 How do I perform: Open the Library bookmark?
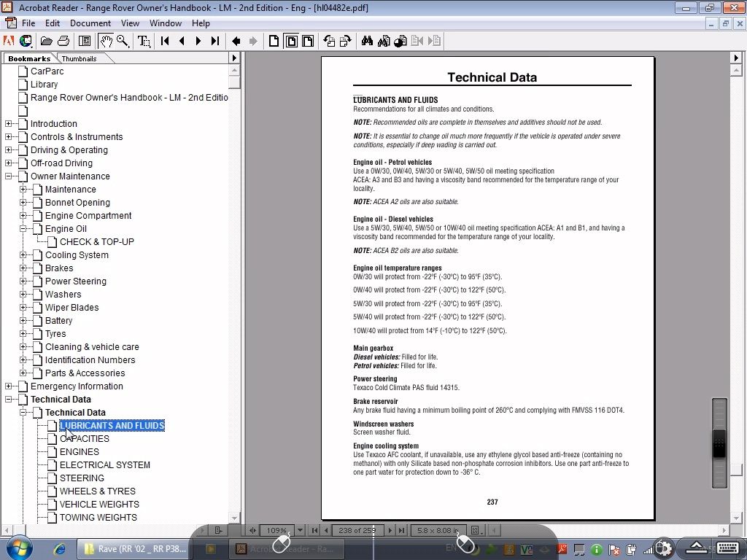[x=44, y=85]
